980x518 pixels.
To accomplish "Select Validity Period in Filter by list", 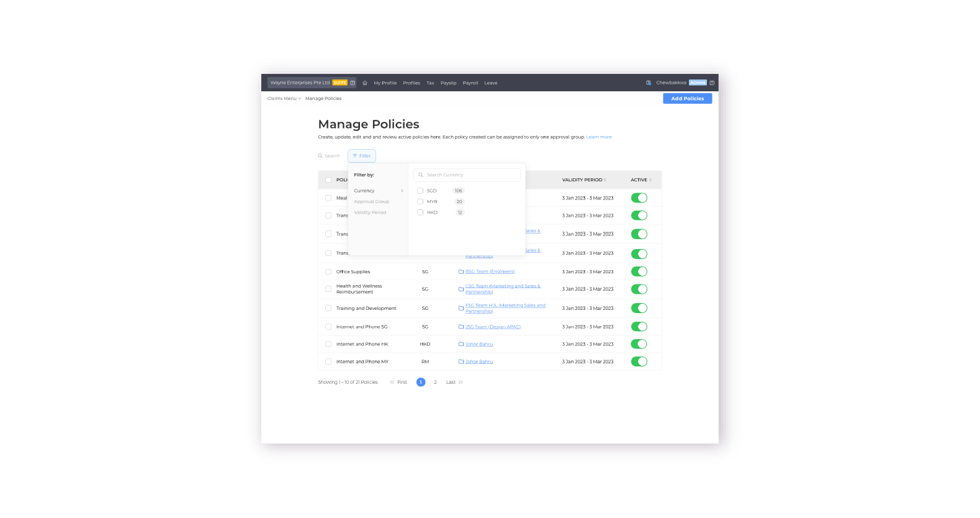I will pyautogui.click(x=370, y=212).
